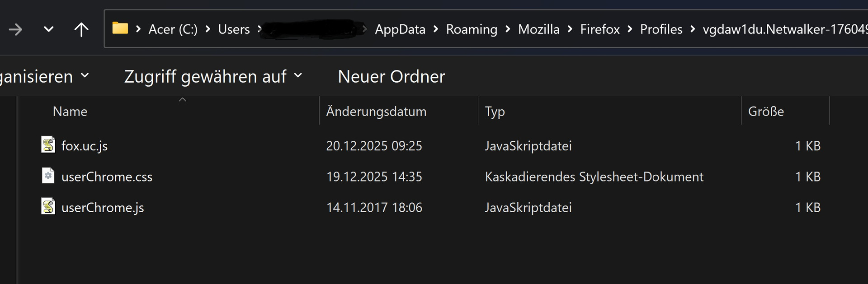Image resolution: width=868 pixels, height=284 pixels.
Task: Create a folder with Neuer Ordner
Action: (391, 76)
